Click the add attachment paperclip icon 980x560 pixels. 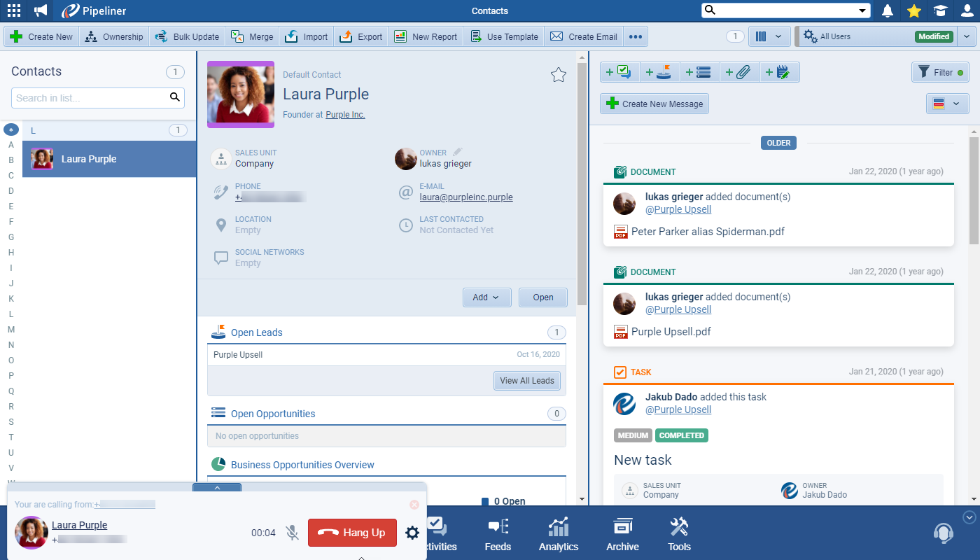[x=738, y=72]
